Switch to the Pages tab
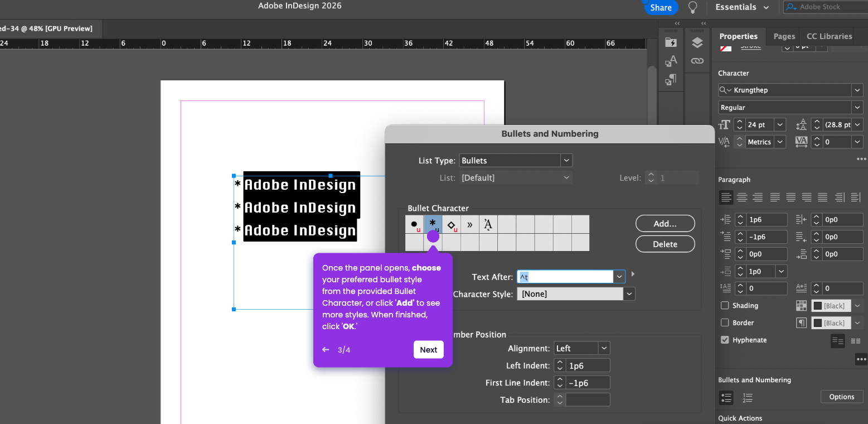 [x=784, y=36]
